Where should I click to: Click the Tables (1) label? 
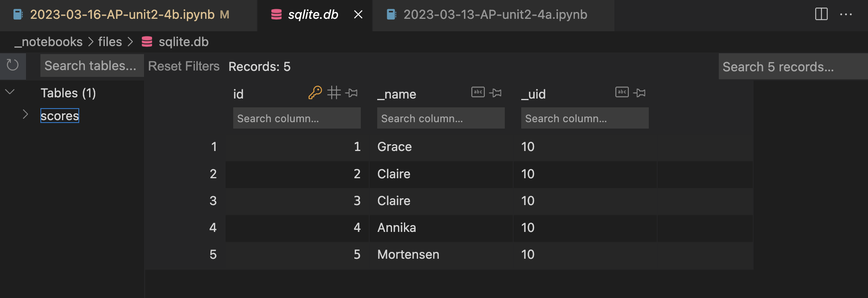[x=68, y=93]
